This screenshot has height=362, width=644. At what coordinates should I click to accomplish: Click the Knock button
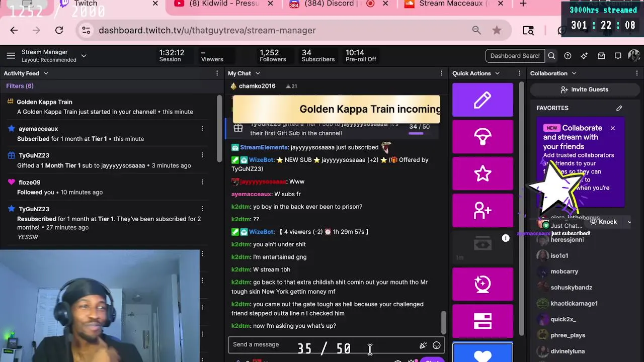[602, 222]
